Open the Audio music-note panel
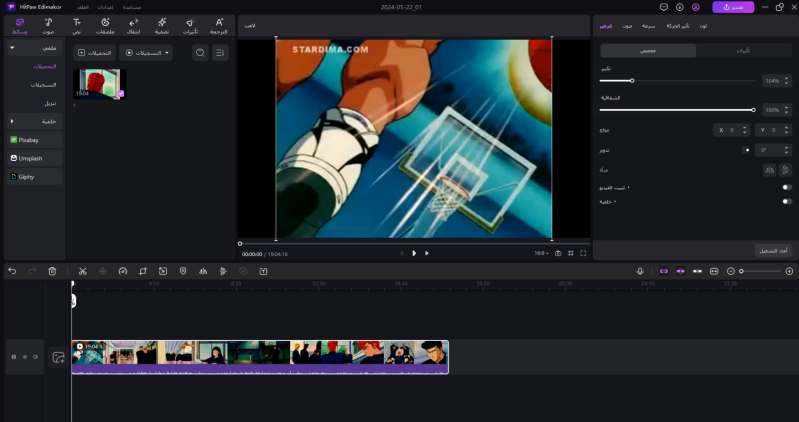799x422 pixels. coord(48,26)
